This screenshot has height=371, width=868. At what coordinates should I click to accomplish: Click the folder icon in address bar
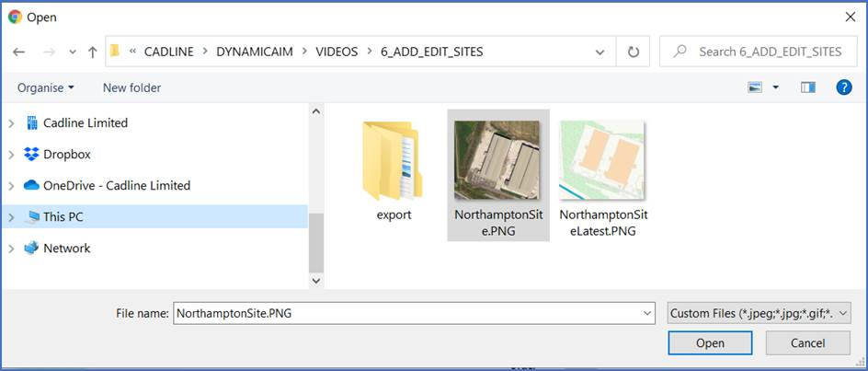point(115,52)
